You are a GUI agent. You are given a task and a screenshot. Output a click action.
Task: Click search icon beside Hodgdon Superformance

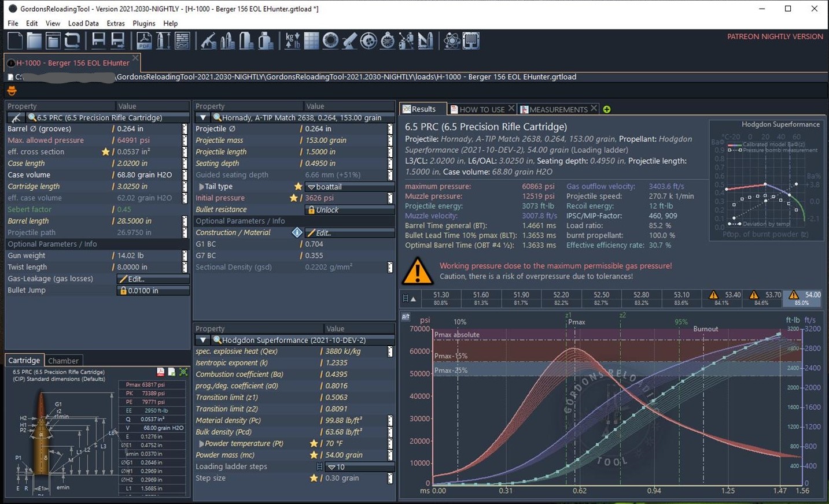[x=217, y=340]
